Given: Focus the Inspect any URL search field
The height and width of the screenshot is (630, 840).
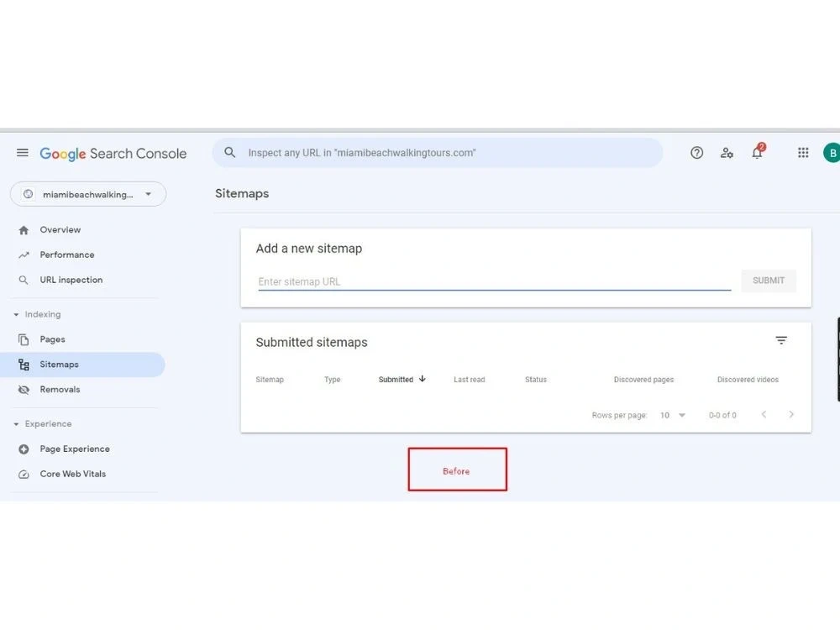Looking at the screenshot, I should (437, 153).
